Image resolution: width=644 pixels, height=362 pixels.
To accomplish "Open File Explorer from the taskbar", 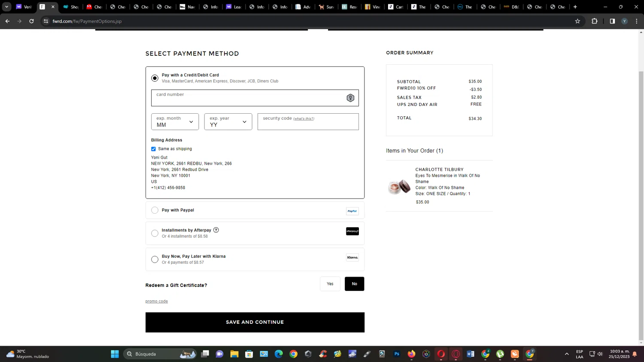I will 234,354.
